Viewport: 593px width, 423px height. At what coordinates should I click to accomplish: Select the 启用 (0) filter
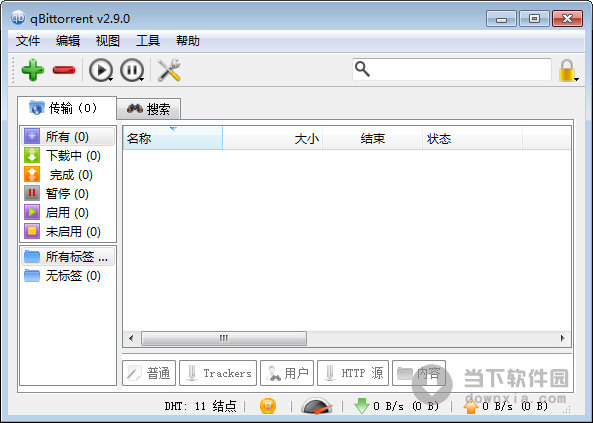click(67, 213)
